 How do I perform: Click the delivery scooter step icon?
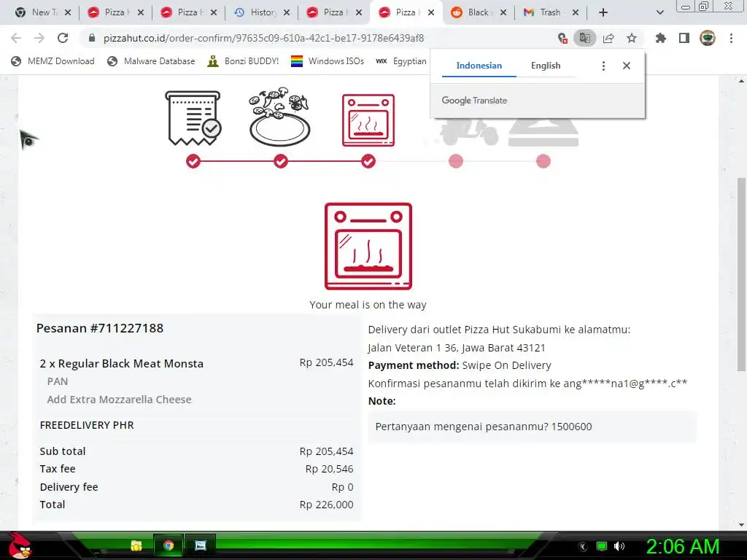pos(469,132)
